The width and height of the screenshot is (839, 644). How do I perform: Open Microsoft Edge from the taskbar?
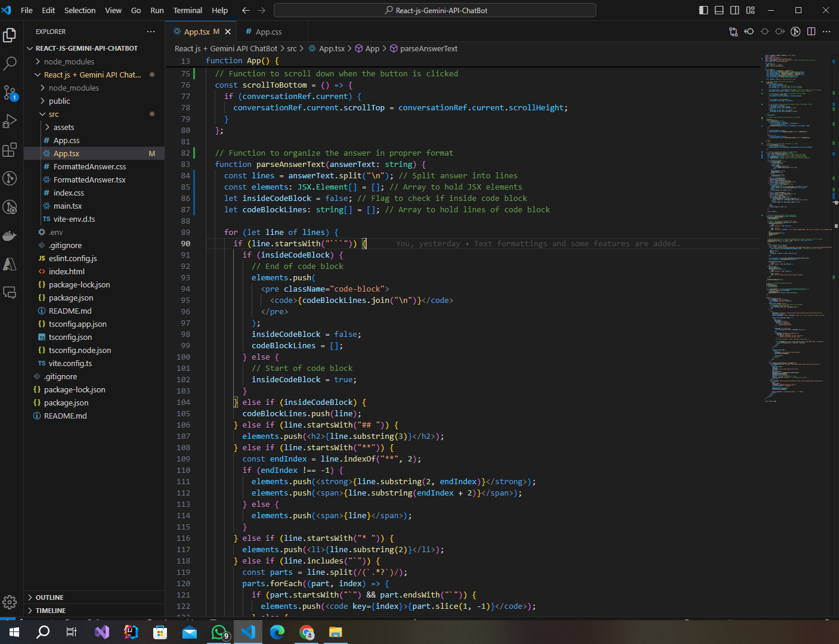tap(277, 632)
